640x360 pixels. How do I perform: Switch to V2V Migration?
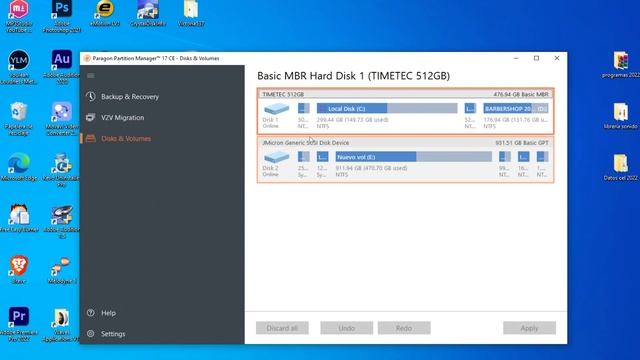point(122,118)
